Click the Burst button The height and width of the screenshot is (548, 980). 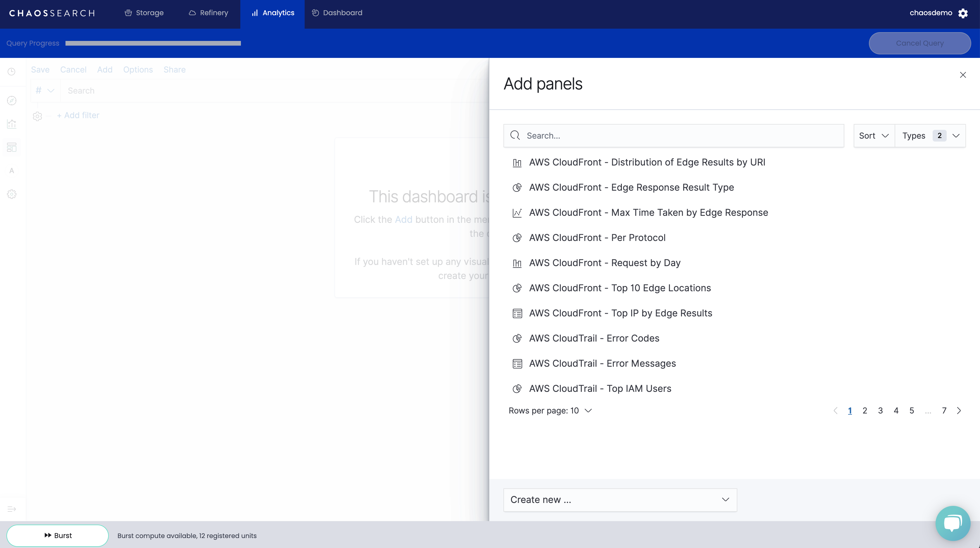point(57,535)
